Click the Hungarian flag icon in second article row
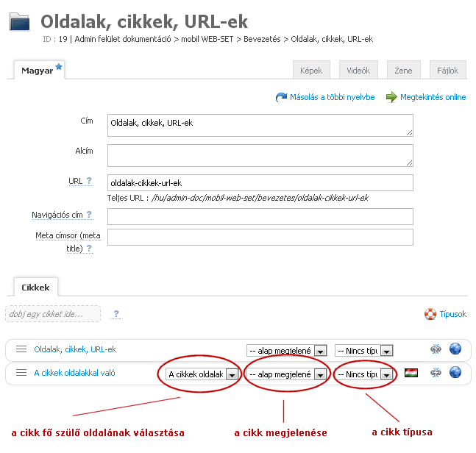This screenshot has height=453, width=476. (411, 373)
